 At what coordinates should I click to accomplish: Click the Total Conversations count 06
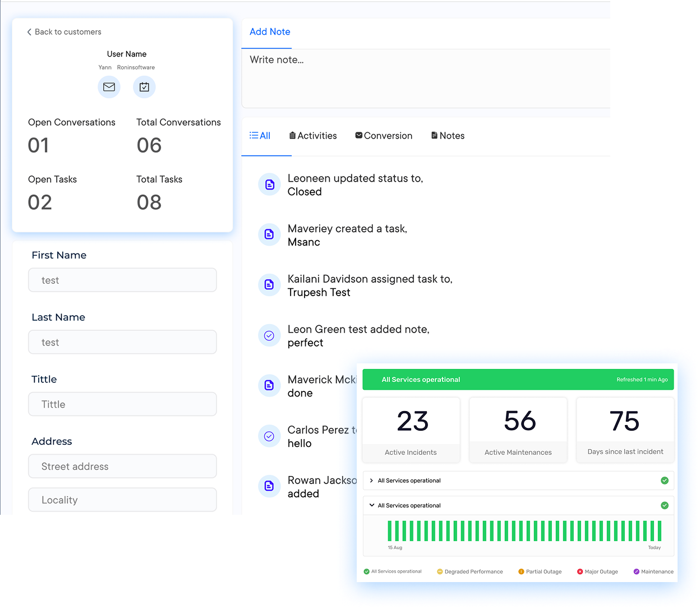point(149,146)
